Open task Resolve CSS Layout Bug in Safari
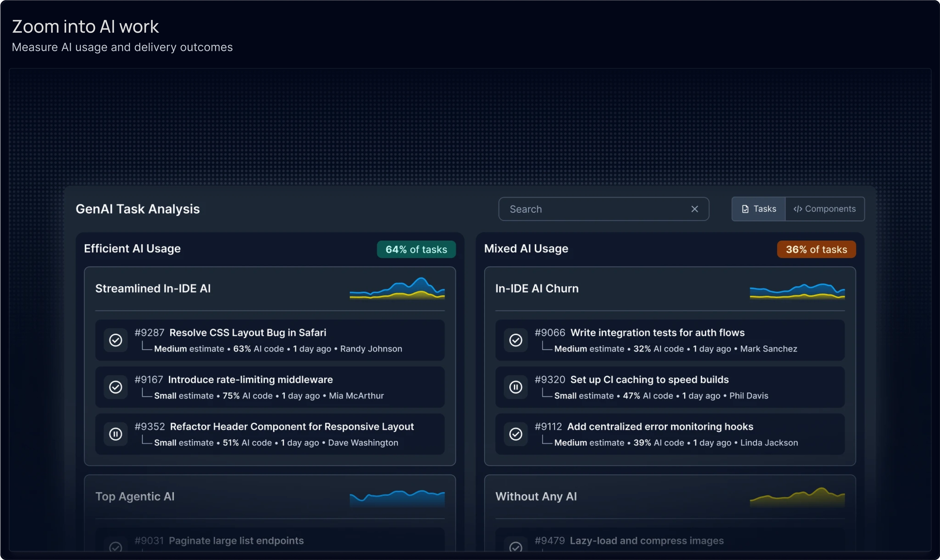Image resolution: width=940 pixels, height=560 pixels. (x=247, y=333)
